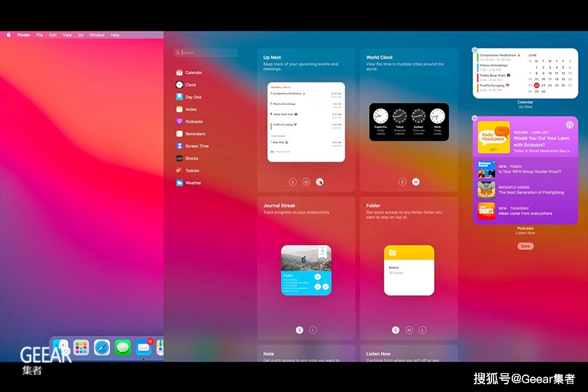Viewport: 588px width, 392px height.
Task: Open Safari from the Dock
Action: [102, 346]
